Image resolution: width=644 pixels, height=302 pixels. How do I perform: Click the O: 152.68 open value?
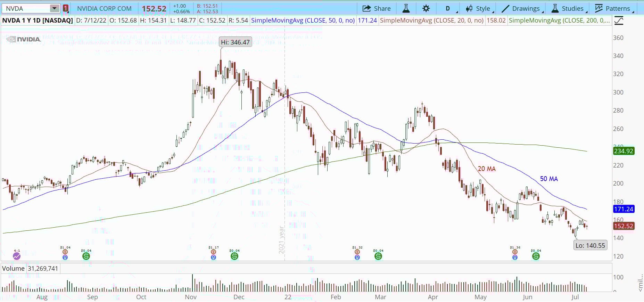[x=123, y=21]
